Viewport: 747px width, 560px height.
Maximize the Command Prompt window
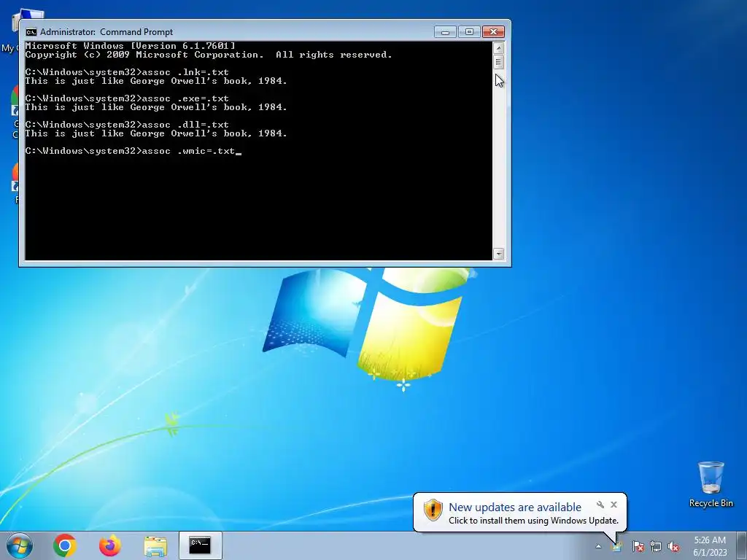pos(469,32)
